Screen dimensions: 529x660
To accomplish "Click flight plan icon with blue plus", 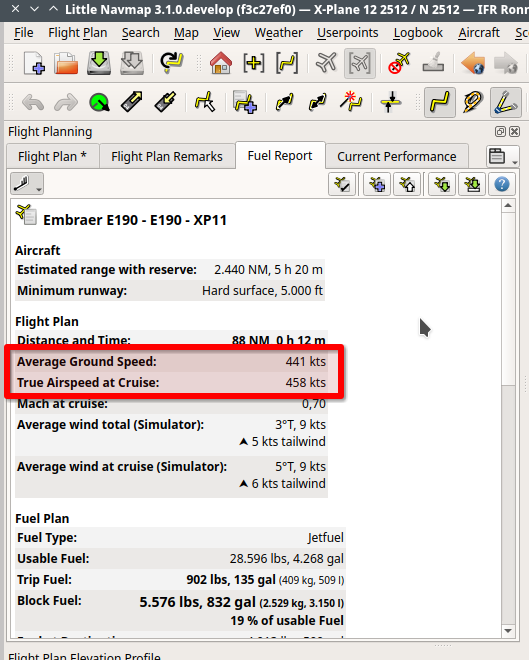I will [244, 102].
